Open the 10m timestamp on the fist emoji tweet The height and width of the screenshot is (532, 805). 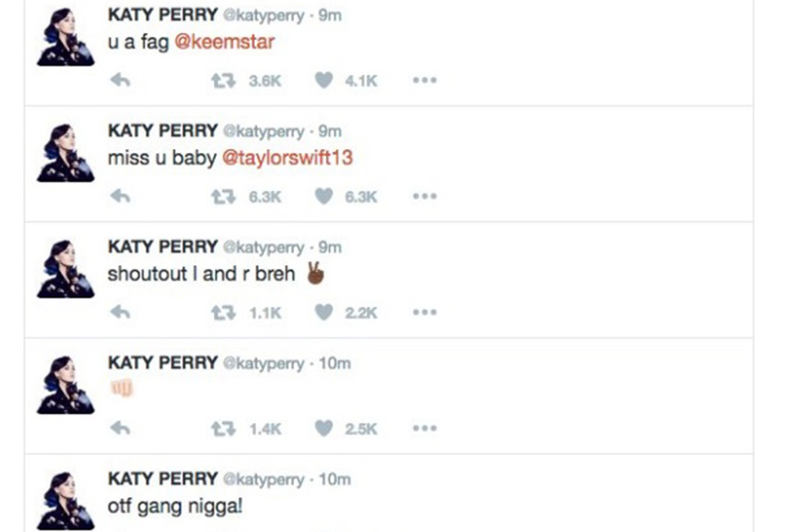pyautogui.click(x=335, y=364)
